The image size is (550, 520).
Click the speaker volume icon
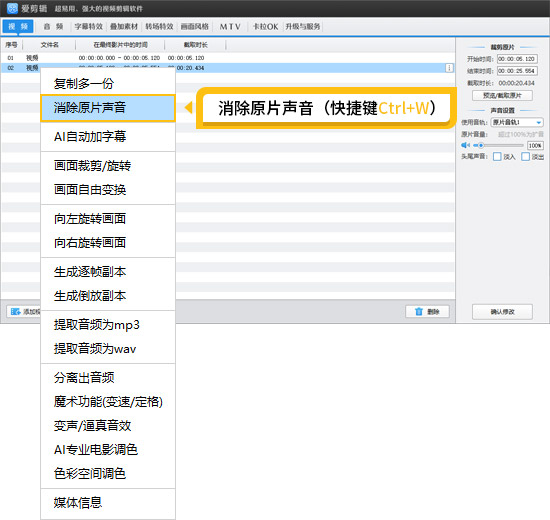coord(465,145)
